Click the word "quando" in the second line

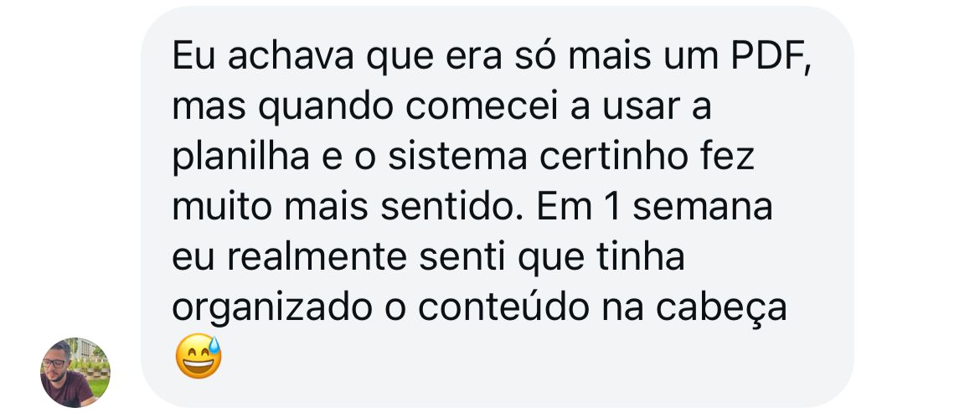tap(314, 110)
